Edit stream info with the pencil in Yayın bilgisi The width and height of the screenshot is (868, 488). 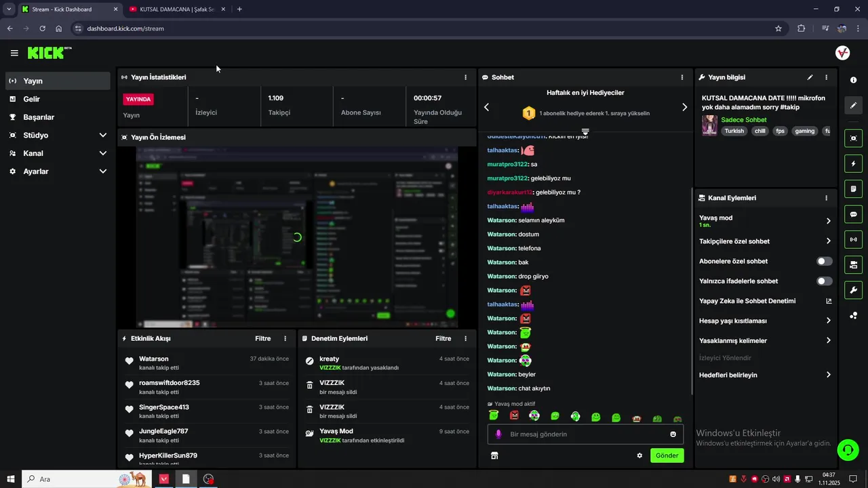click(810, 77)
